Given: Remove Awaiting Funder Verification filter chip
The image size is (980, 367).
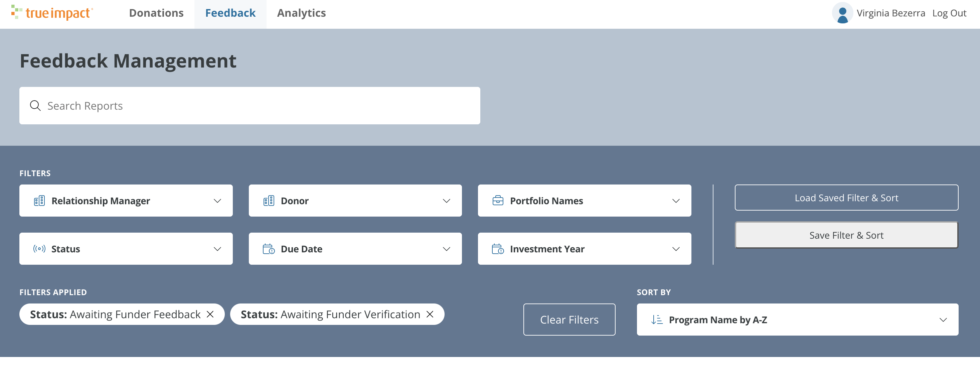Looking at the screenshot, I should (430, 314).
